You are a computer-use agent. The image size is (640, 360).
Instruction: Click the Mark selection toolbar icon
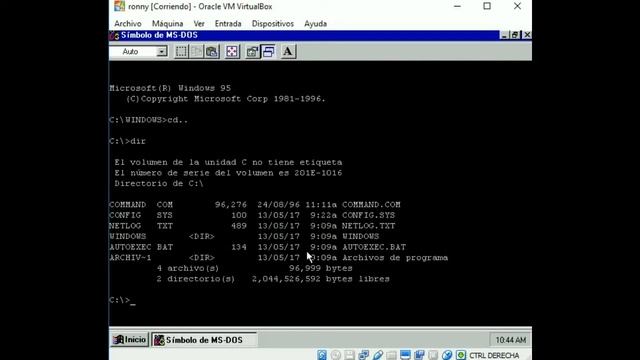[181, 51]
